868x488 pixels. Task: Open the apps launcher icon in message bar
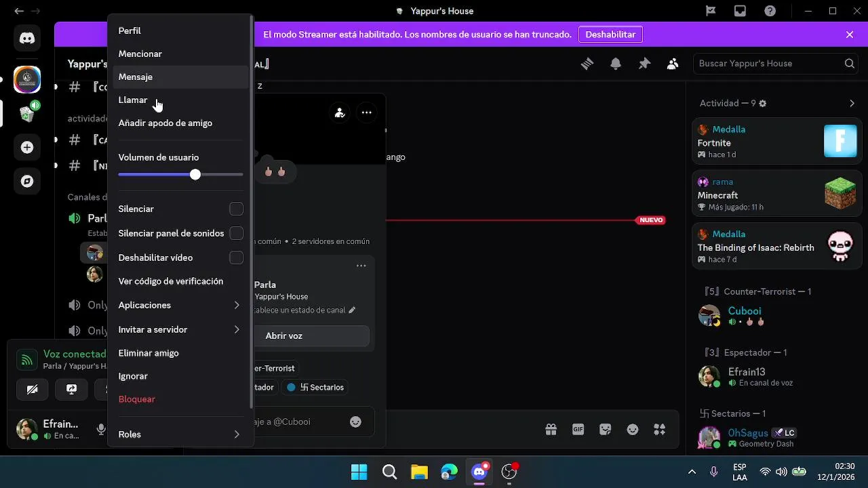[659, 430]
